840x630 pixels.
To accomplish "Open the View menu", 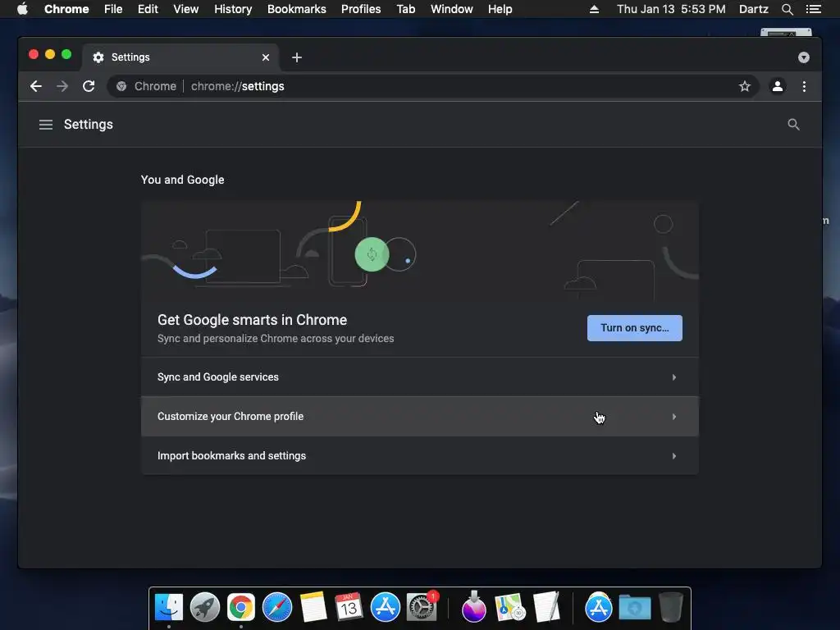I will [x=186, y=9].
